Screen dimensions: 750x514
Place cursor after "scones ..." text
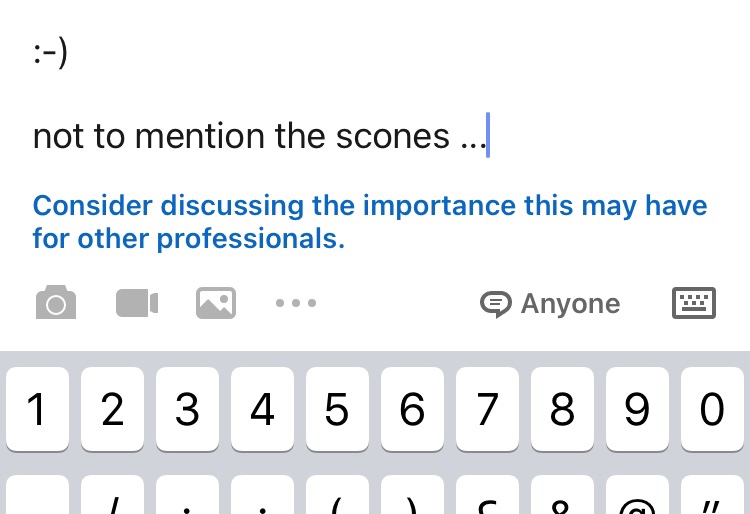tap(487, 136)
